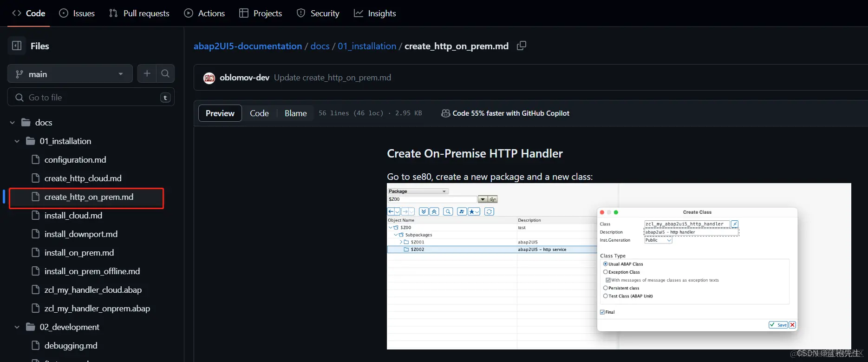
Task: Open the Package type dropdown in SE80
Action: (x=418, y=191)
